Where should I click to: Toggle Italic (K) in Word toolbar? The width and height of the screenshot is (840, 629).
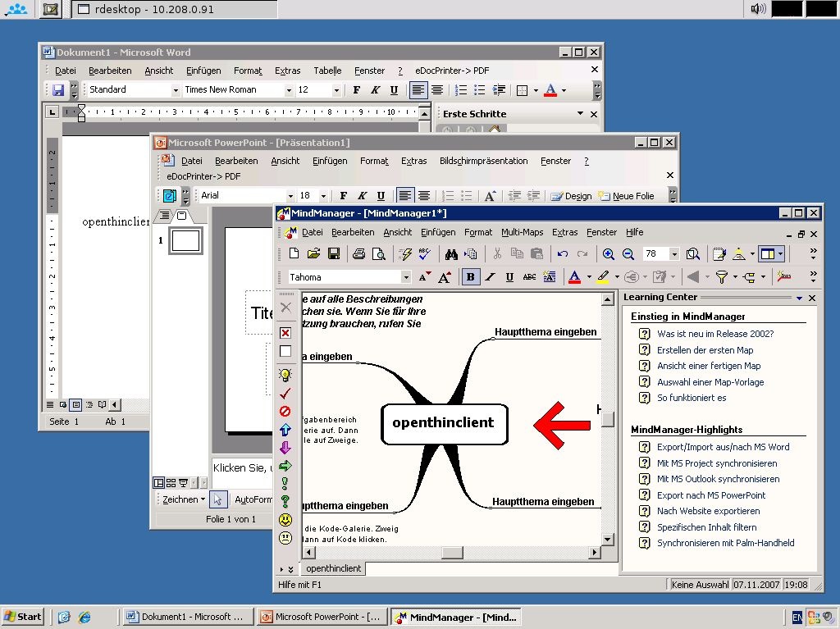pos(375,90)
